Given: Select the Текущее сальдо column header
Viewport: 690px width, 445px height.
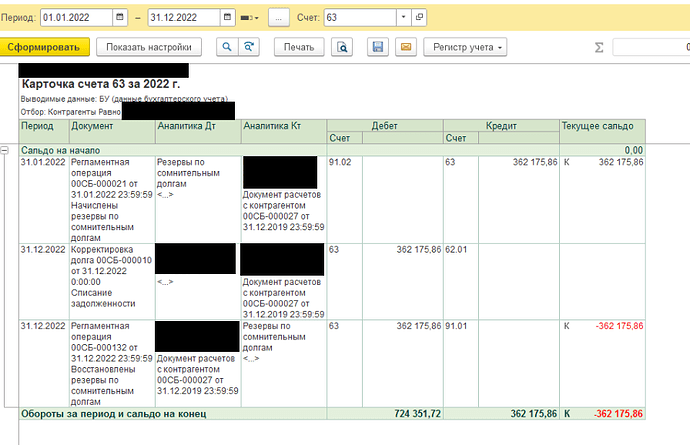Looking at the screenshot, I should [x=602, y=131].
